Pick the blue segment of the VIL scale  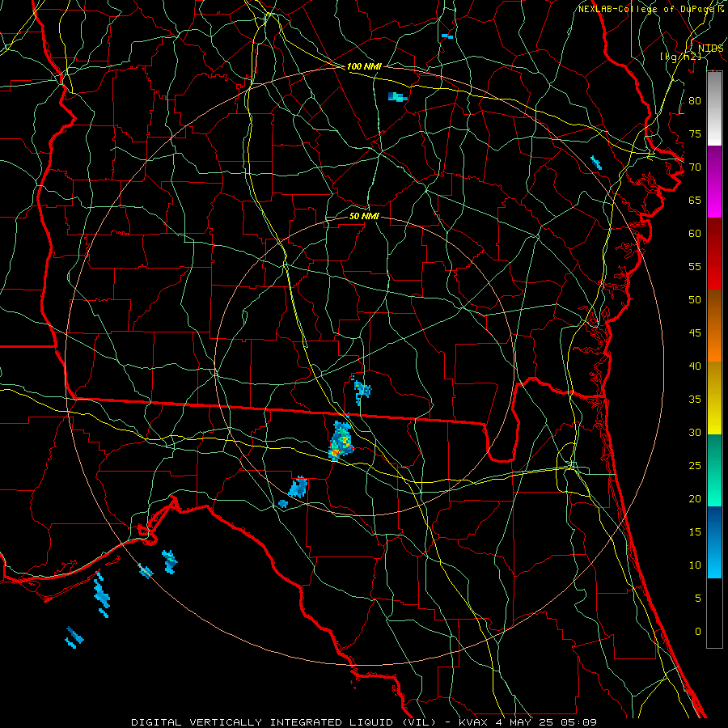pos(714,542)
